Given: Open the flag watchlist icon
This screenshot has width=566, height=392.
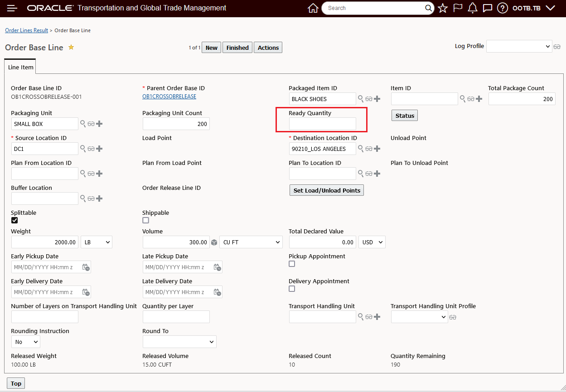Looking at the screenshot, I should tap(458, 8).
